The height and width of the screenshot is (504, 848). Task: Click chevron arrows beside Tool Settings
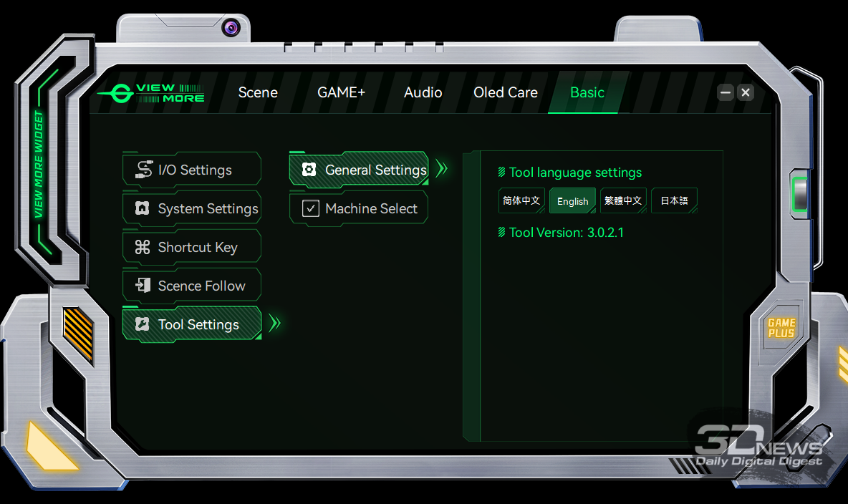(x=274, y=324)
